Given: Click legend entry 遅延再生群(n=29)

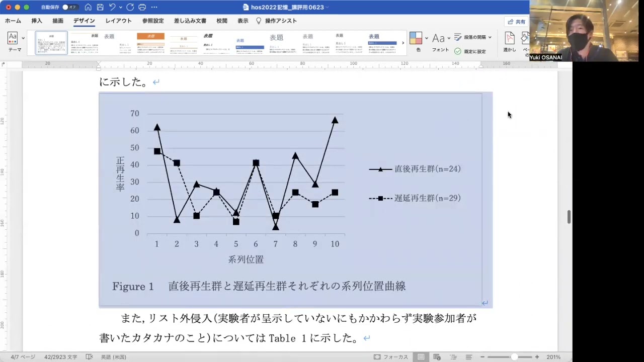Looking at the screenshot, I should point(415,198).
